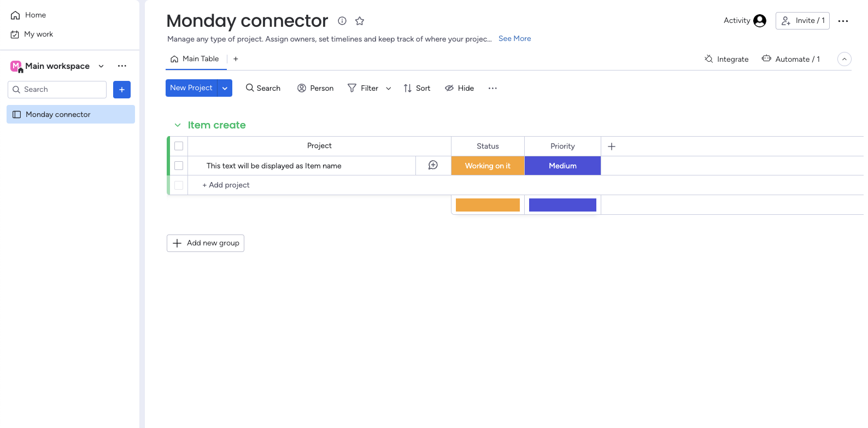
Task: Tick the select-all checkbox in header row
Action: point(179,146)
